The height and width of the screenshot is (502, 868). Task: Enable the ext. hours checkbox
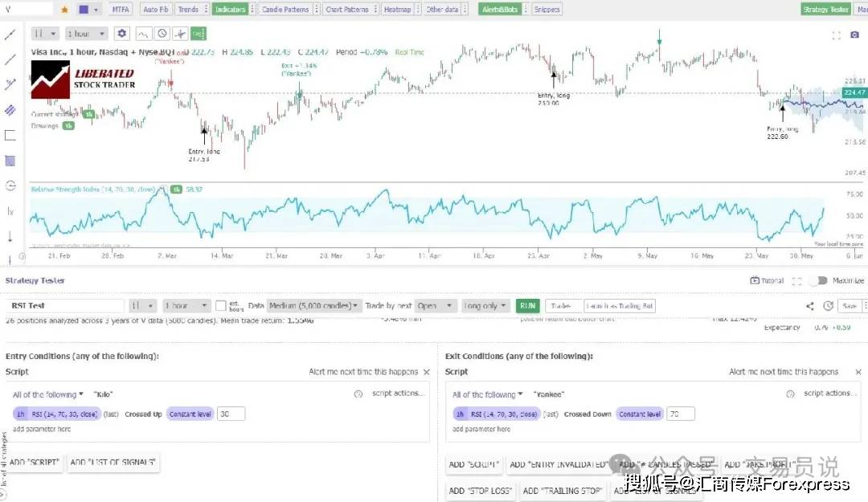coord(220,306)
